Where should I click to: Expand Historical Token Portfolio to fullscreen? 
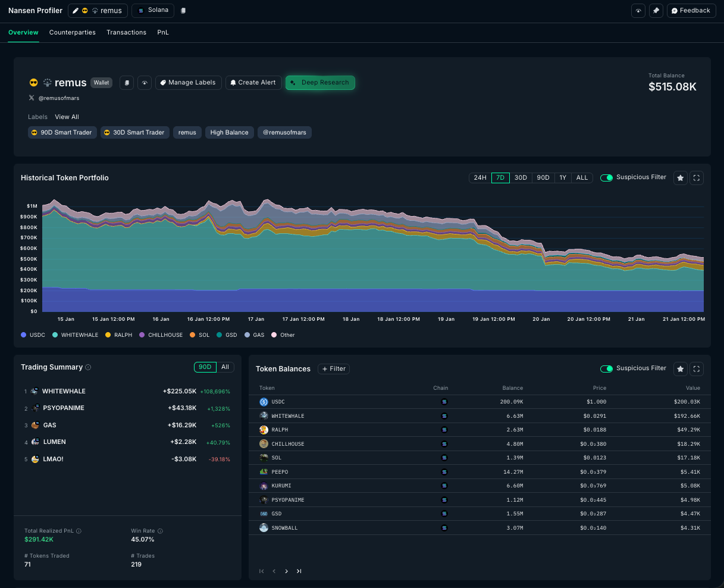697,178
